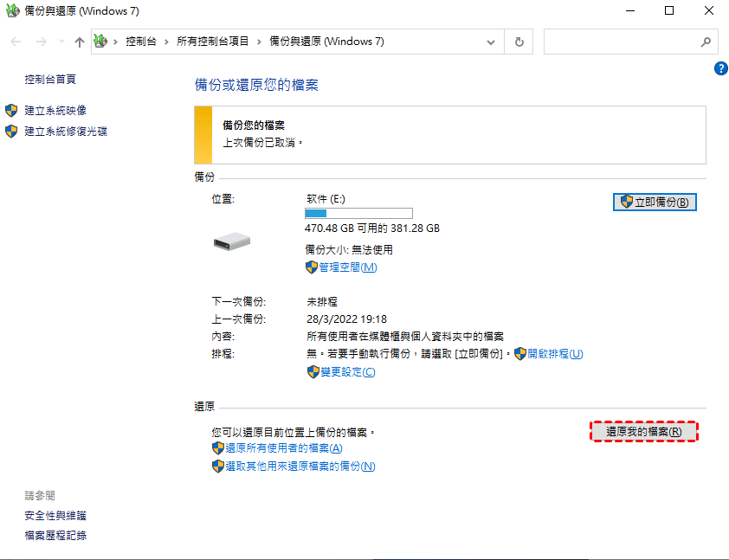Click the search magnifier icon
The image size is (729, 560).
[706, 42]
